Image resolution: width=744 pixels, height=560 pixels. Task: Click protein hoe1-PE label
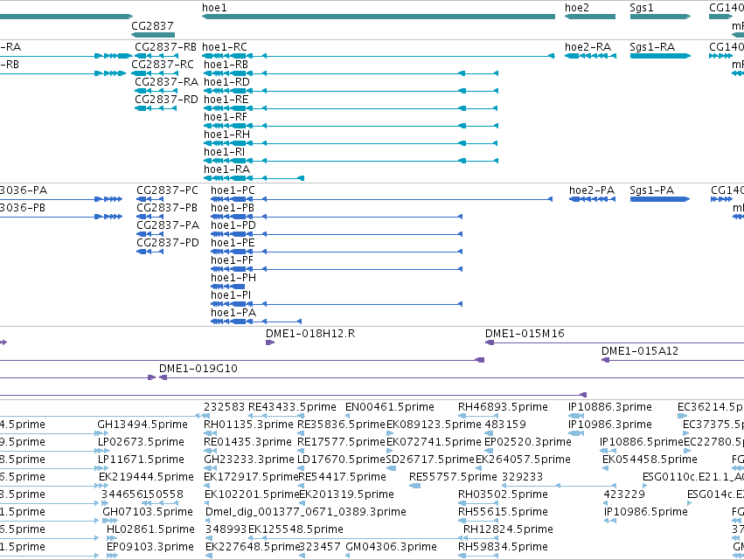(x=233, y=243)
